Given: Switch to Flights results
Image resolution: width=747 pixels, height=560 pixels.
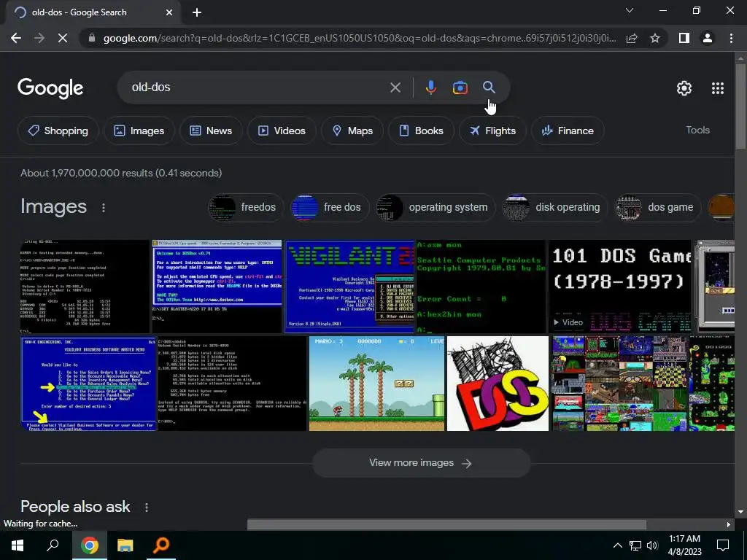Looking at the screenshot, I should point(492,131).
